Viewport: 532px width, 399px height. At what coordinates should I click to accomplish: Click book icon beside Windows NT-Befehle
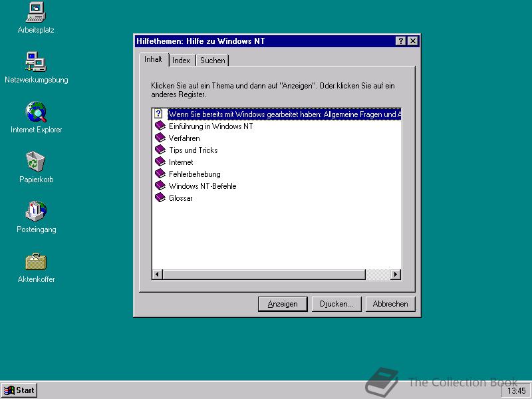(x=160, y=186)
